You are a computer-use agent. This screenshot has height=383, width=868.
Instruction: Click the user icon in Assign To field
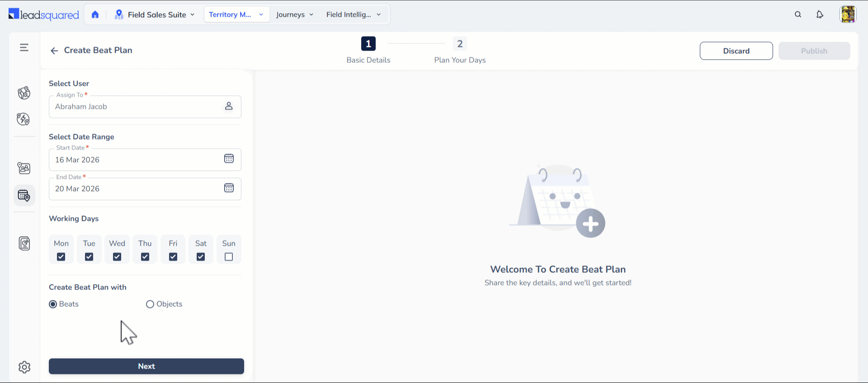[x=229, y=106]
